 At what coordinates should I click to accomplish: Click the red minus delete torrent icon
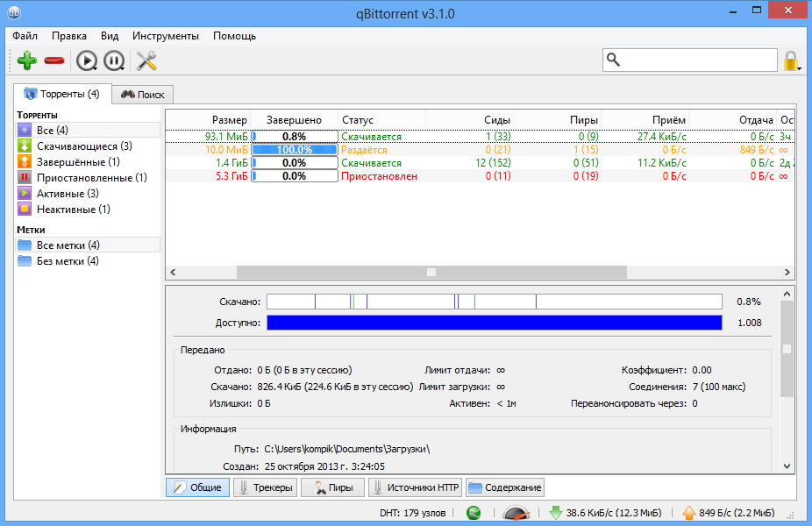54,61
